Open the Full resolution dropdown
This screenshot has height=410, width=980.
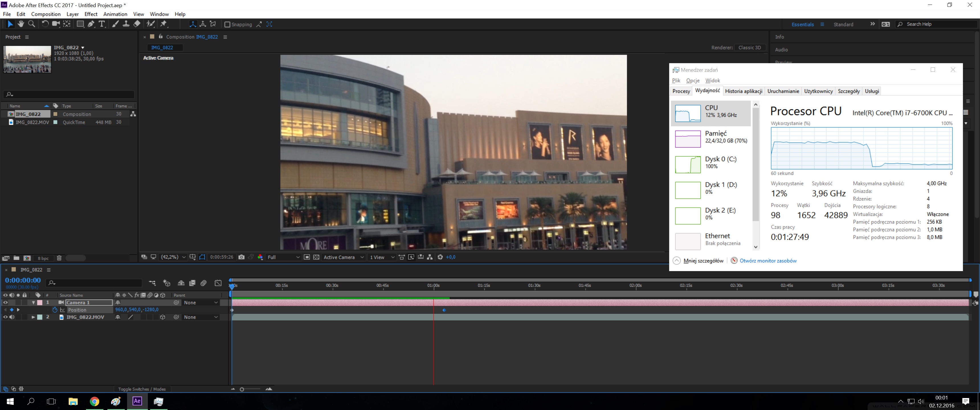click(283, 257)
